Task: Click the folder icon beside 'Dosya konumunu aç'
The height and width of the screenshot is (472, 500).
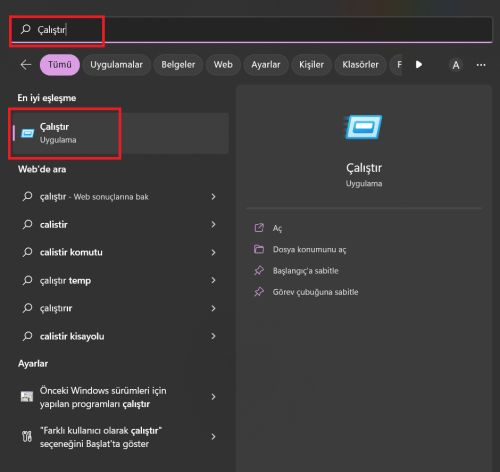Action: click(x=259, y=249)
